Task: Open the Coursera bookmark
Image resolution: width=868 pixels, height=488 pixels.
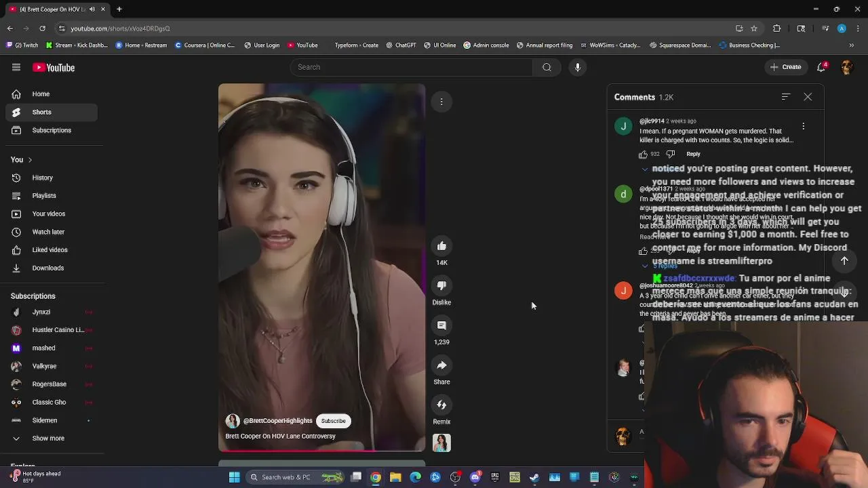Action: 205,45
